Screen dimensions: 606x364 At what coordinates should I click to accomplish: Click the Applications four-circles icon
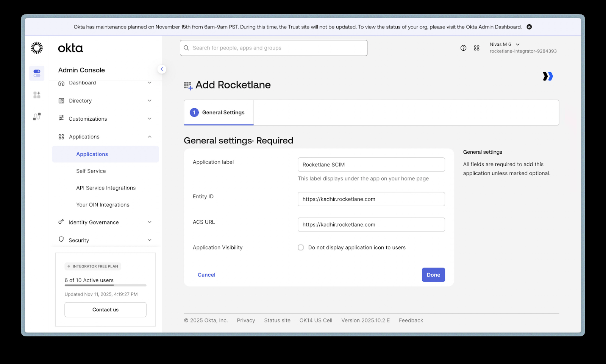tap(61, 137)
